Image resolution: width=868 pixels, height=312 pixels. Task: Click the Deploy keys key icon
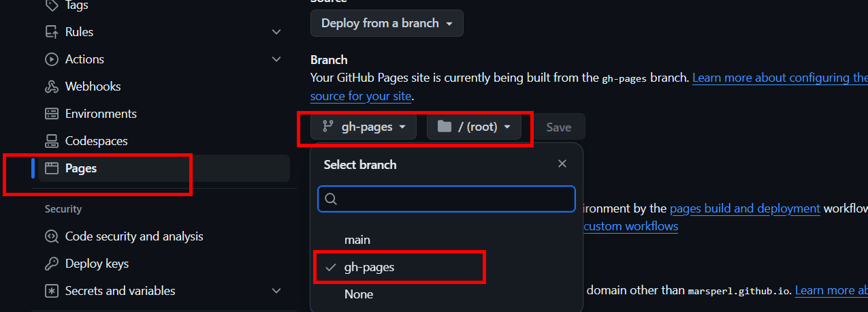pos(51,264)
